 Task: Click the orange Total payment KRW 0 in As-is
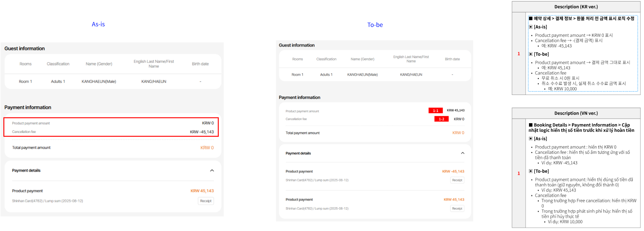(x=207, y=148)
